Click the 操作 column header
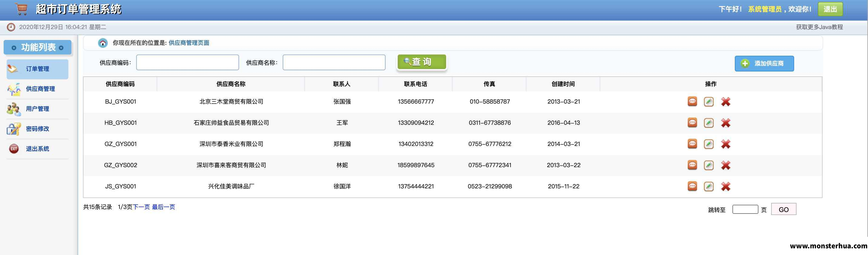Image resolution: width=868 pixels, height=255 pixels. pos(711,84)
